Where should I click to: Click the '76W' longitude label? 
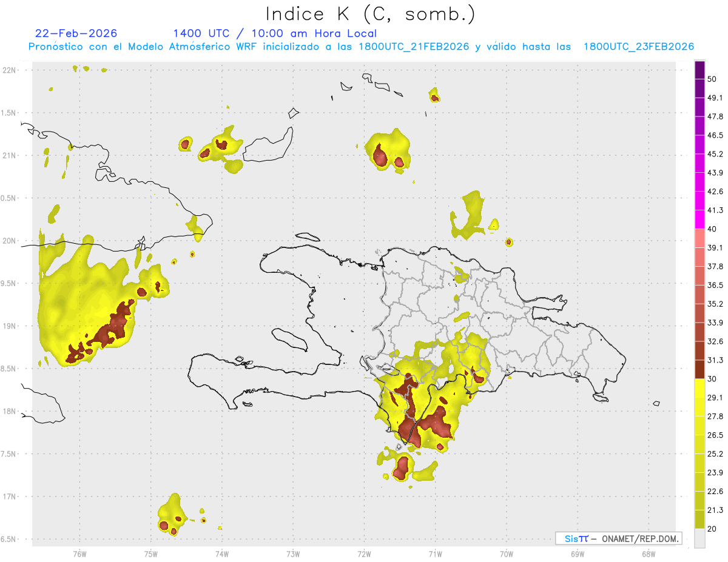coord(79,554)
